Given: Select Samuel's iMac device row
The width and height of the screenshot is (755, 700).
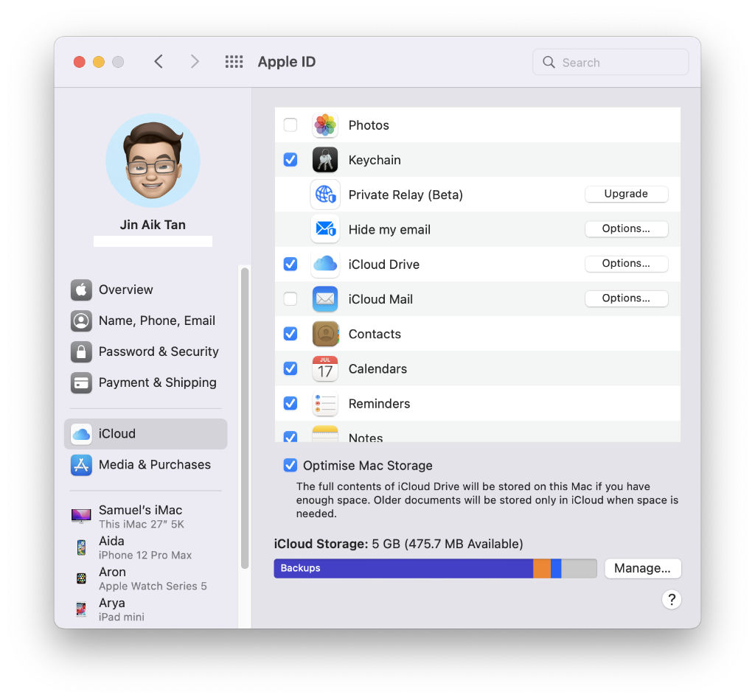Looking at the screenshot, I should (x=145, y=517).
